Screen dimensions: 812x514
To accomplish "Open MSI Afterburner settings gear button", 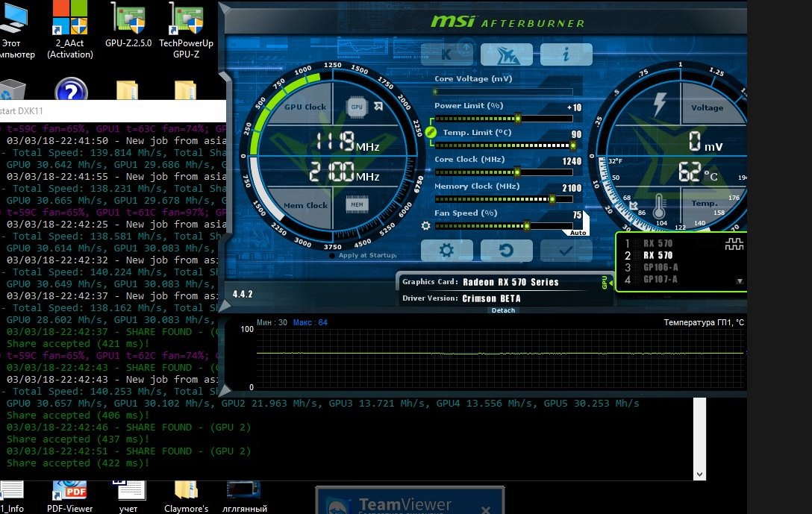I will coord(446,251).
